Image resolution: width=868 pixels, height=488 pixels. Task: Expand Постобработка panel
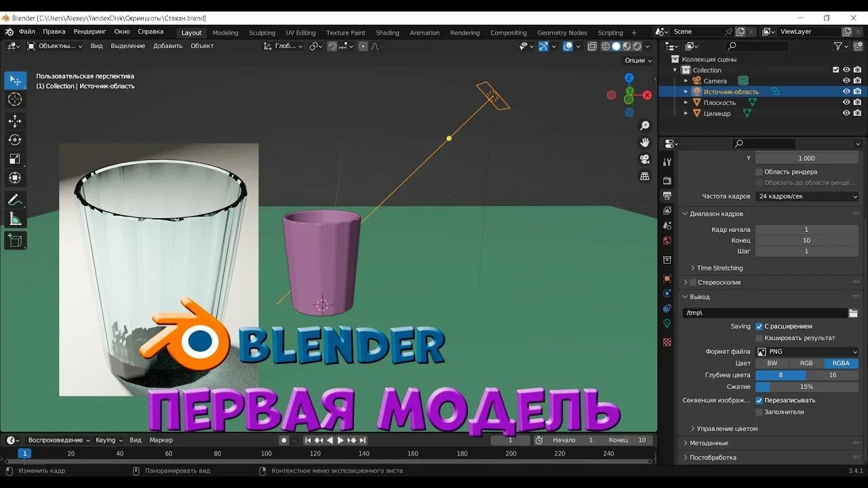pos(712,457)
